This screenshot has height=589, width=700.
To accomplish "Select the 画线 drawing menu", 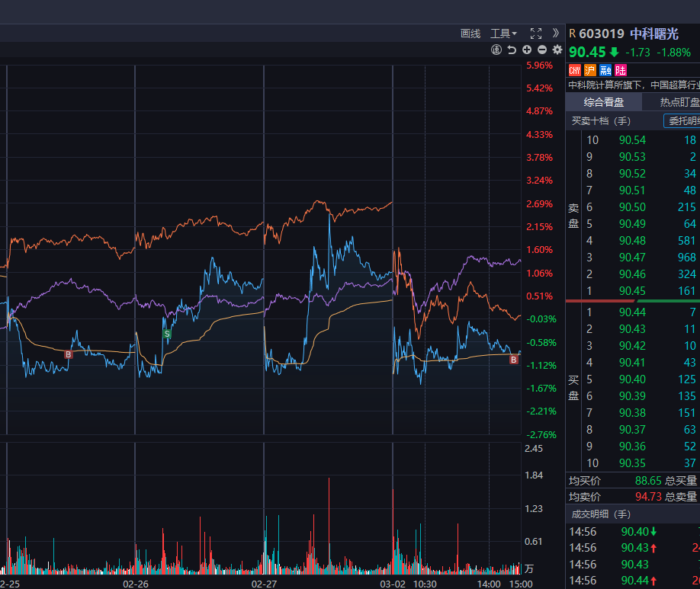I will pos(470,34).
